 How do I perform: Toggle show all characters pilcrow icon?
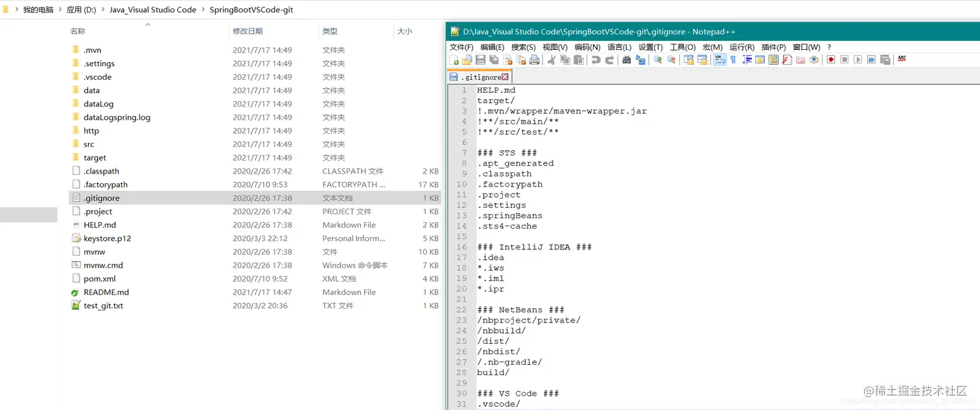coord(733,60)
